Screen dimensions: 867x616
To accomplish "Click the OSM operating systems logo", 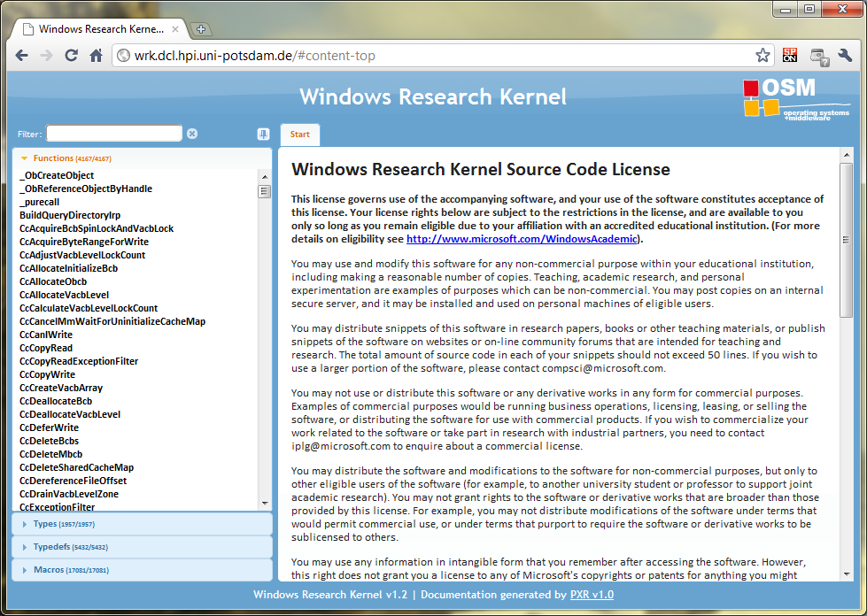I will click(x=795, y=98).
